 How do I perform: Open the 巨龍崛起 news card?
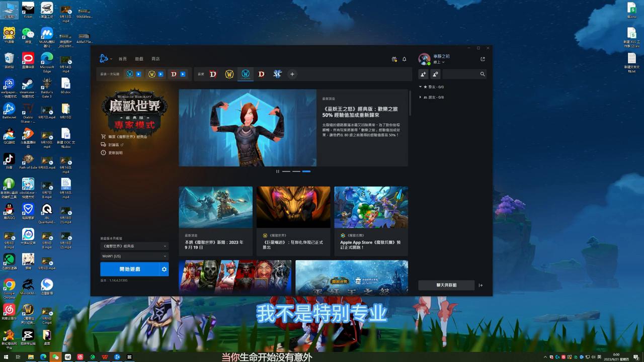point(293,221)
